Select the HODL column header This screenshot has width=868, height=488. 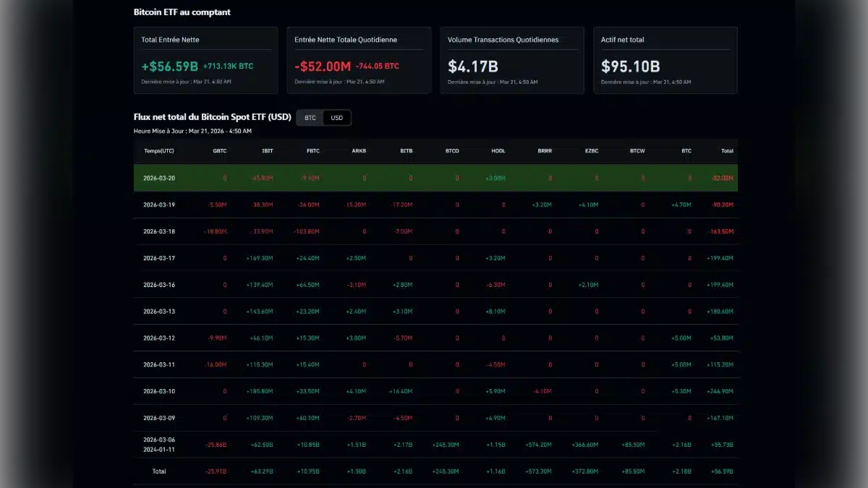point(498,151)
